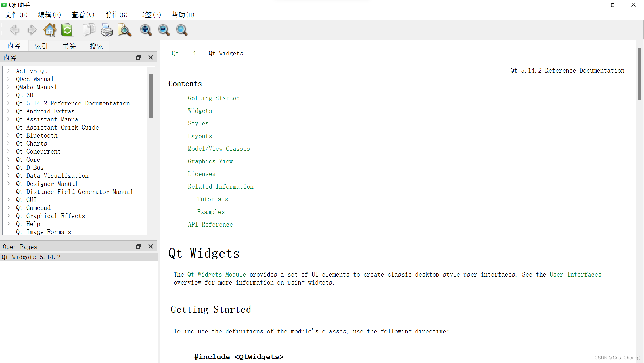The image size is (644, 363).
Task: Open the Layouts contents link
Action: (x=200, y=136)
